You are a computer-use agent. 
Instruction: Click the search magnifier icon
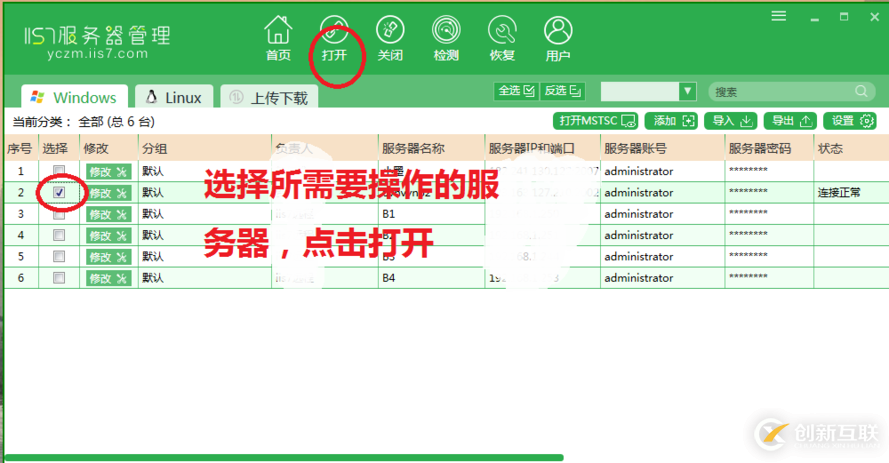[x=861, y=91]
